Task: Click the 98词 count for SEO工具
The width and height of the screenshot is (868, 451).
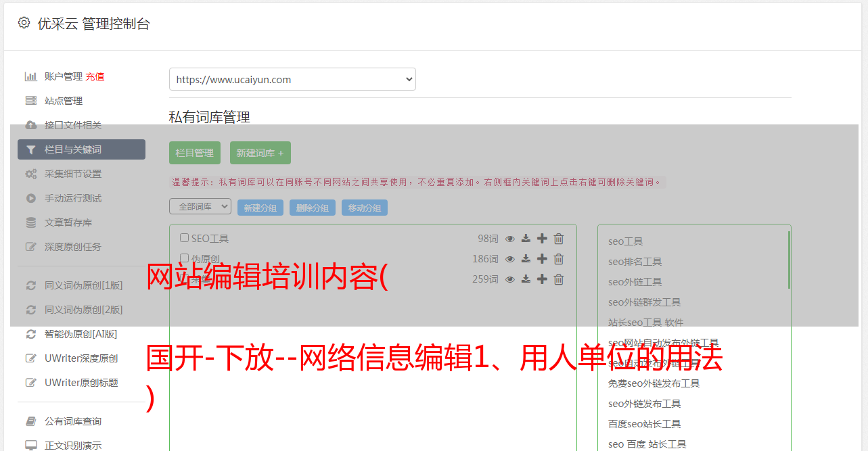Action: (x=488, y=239)
